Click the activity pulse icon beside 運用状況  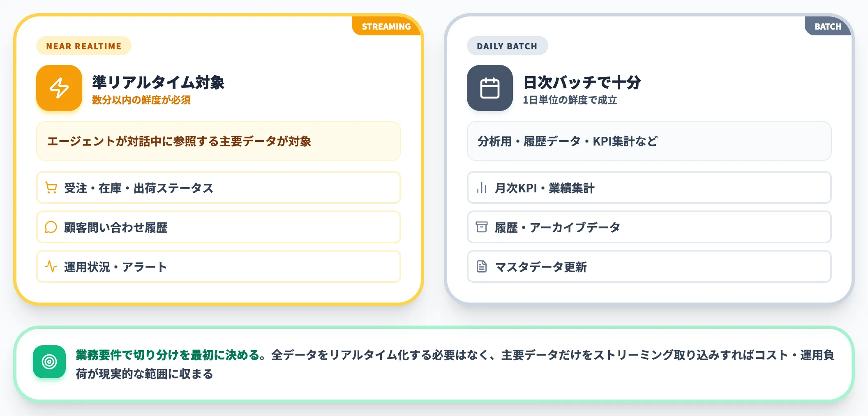point(51,267)
